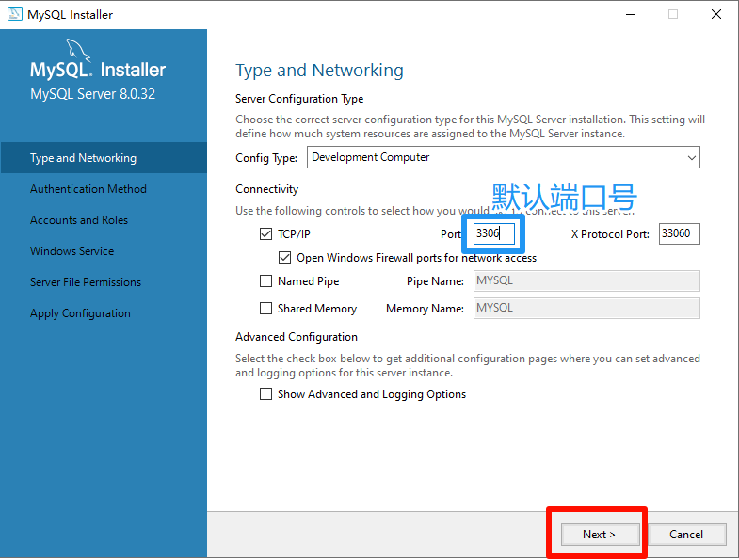739x560 pixels.
Task: Uncheck Open Windows Firewall ports option
Action: [x=284, y=257]
